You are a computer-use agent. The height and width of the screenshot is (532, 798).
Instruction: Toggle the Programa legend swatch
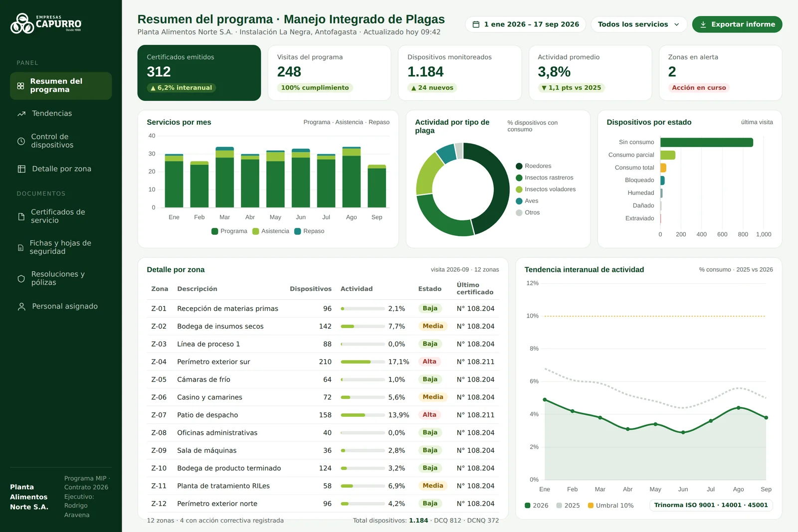(x=215, y=231)
